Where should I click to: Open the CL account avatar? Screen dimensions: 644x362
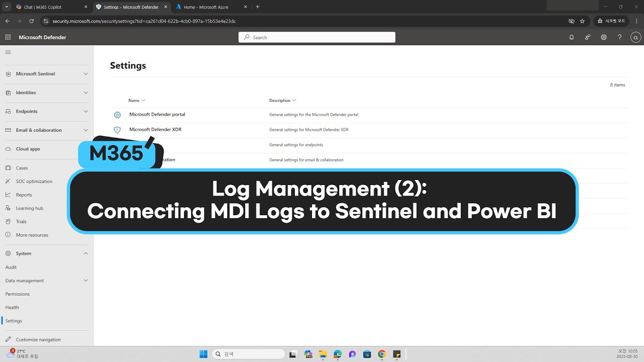tap(636, 37)
